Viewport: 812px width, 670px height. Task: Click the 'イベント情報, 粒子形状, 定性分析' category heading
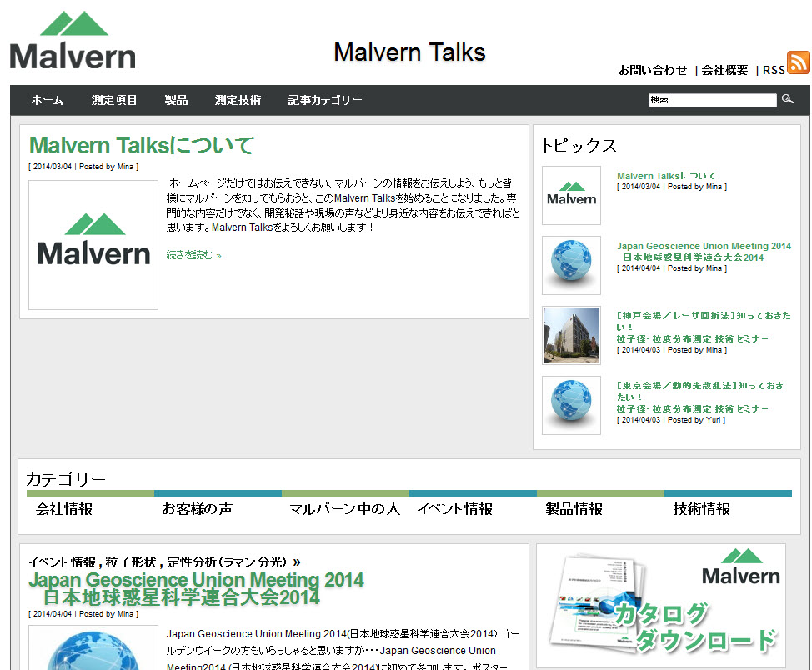pyautogui.click(x=165, y=562)
